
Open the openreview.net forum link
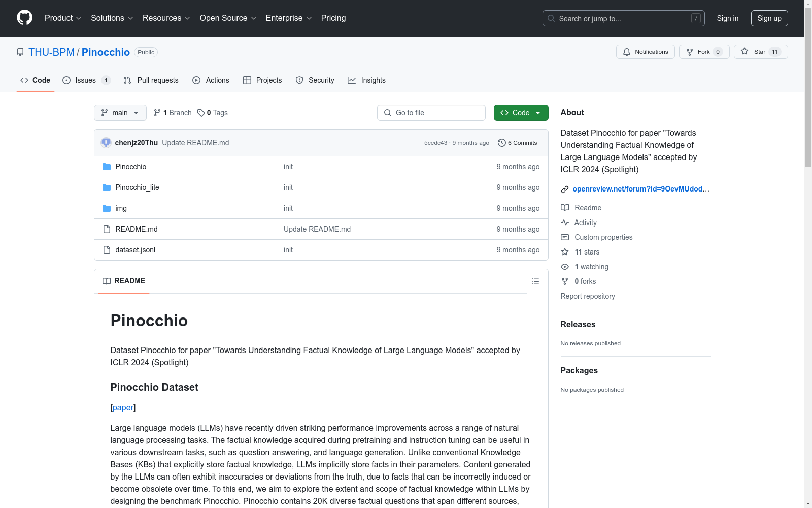(641, 189)
